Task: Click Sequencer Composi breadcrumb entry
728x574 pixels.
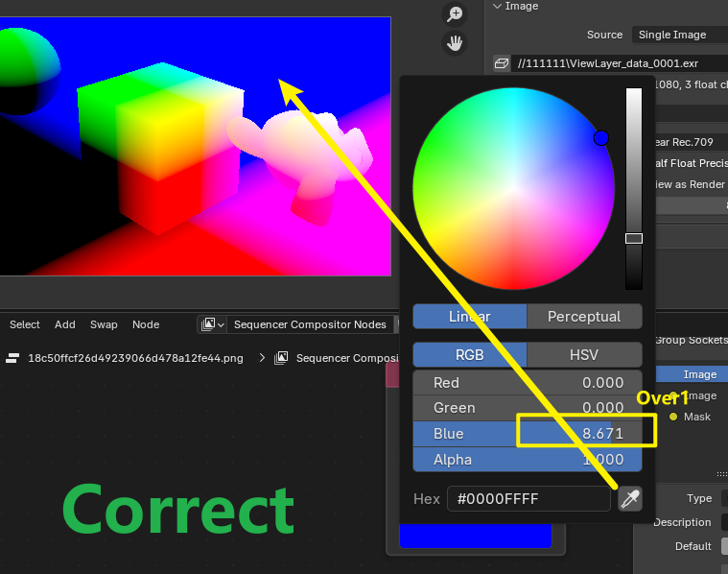Action: pos(347,358)
